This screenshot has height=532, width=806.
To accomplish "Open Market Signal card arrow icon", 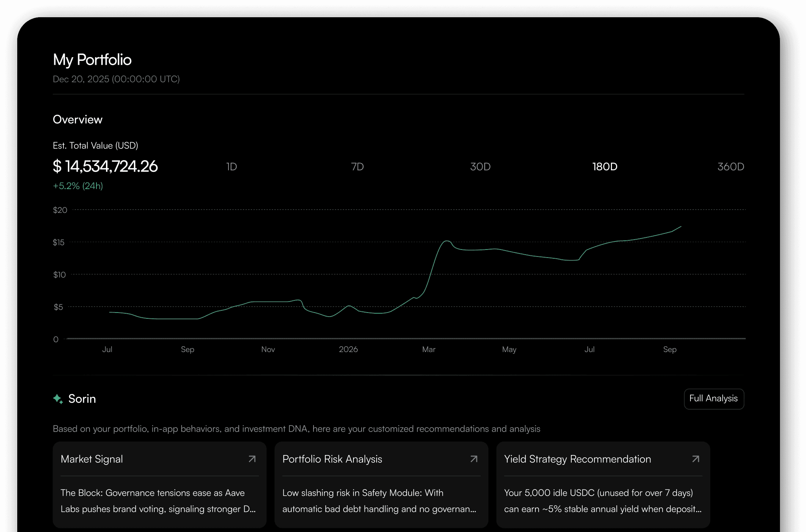I will (x=252, y=459).
